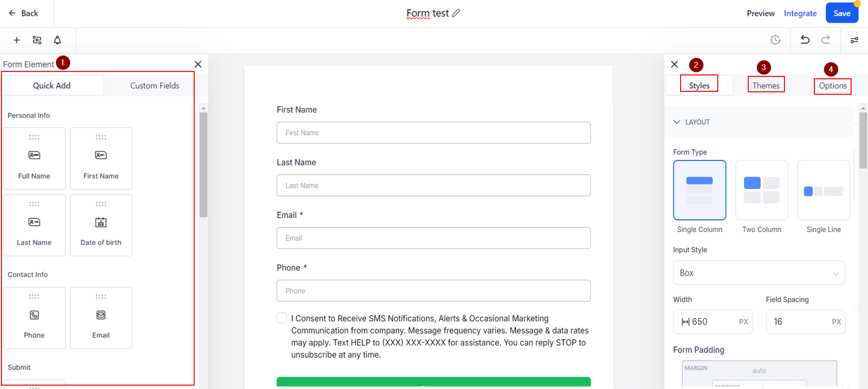Click the blue Save button
Image resolution: width=868 pixels, height=389 pixels.
pyautogui.click(x=841, y=13)
